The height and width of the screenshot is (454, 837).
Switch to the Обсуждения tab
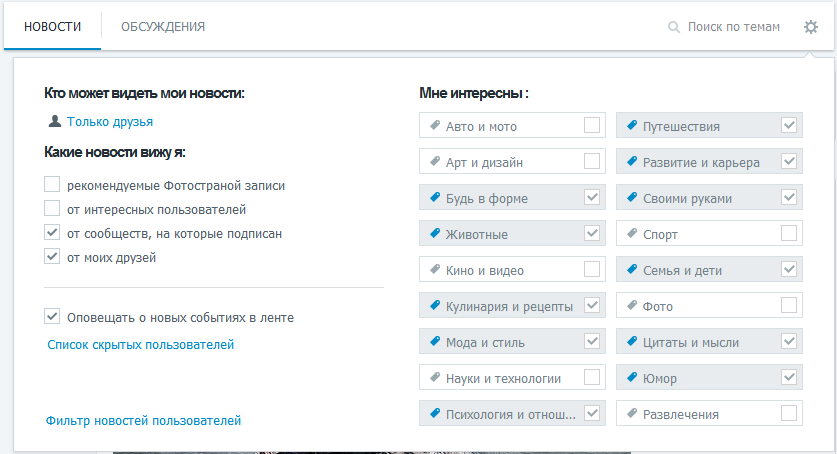163,27
